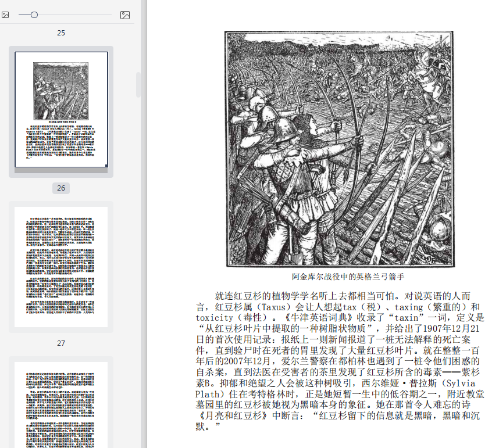The image size is (499, 448).
Task: Adjust the thumbnail size slider handle
Action: pyautogui.click(x=34, y=15)
